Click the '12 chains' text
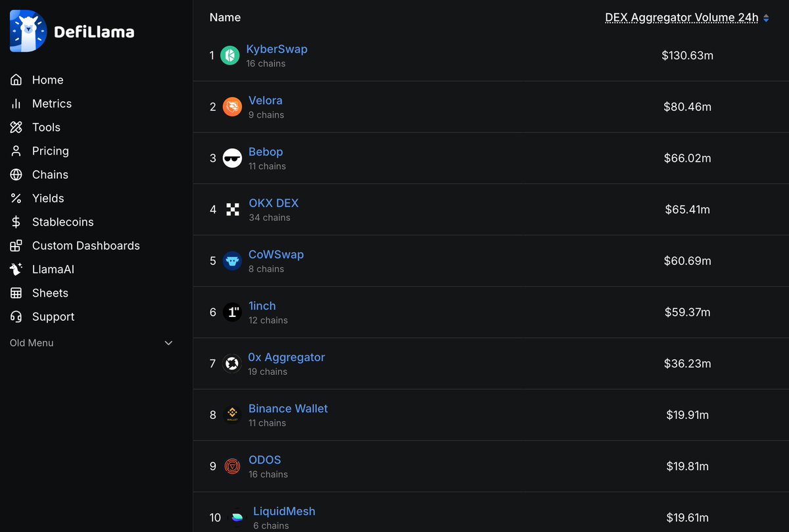Screen dimensions: 789x532 (268, 320)
